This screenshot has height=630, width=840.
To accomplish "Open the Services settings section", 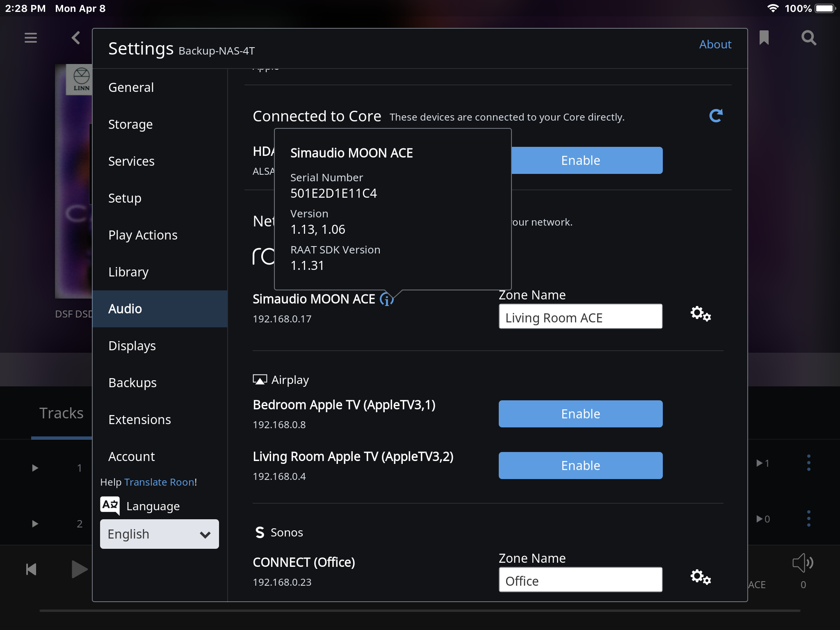I will (160, 161).
